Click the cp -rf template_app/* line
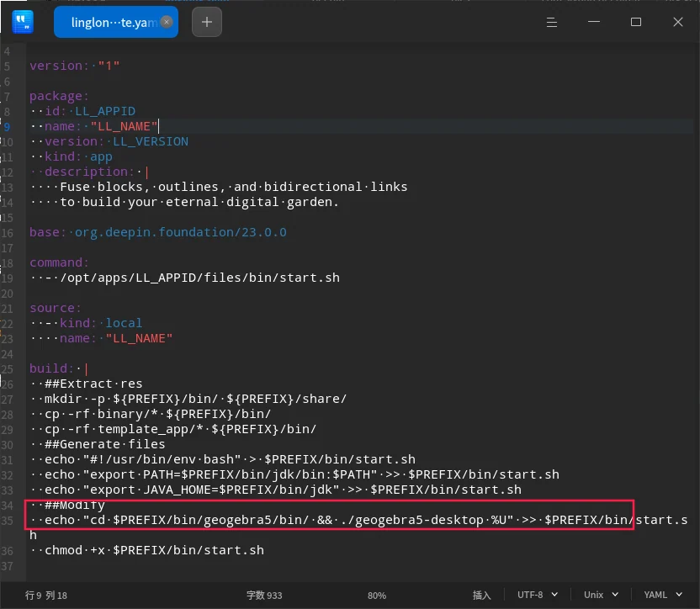This screenshot has width=700, height=609. coord(173,430)
